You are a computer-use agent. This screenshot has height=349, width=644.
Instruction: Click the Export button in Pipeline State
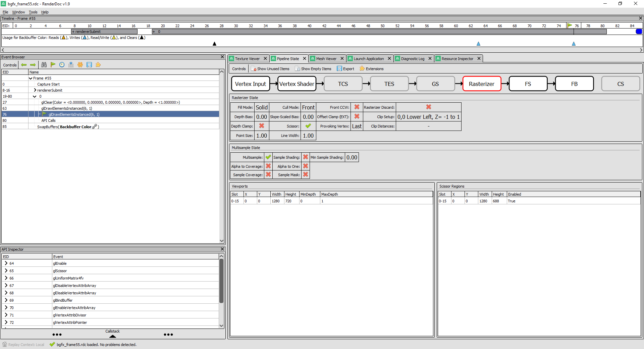[345, 68]
